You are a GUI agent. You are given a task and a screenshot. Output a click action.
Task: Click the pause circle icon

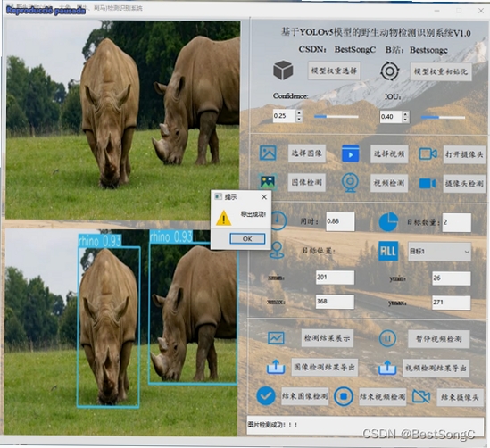[387, 338]
